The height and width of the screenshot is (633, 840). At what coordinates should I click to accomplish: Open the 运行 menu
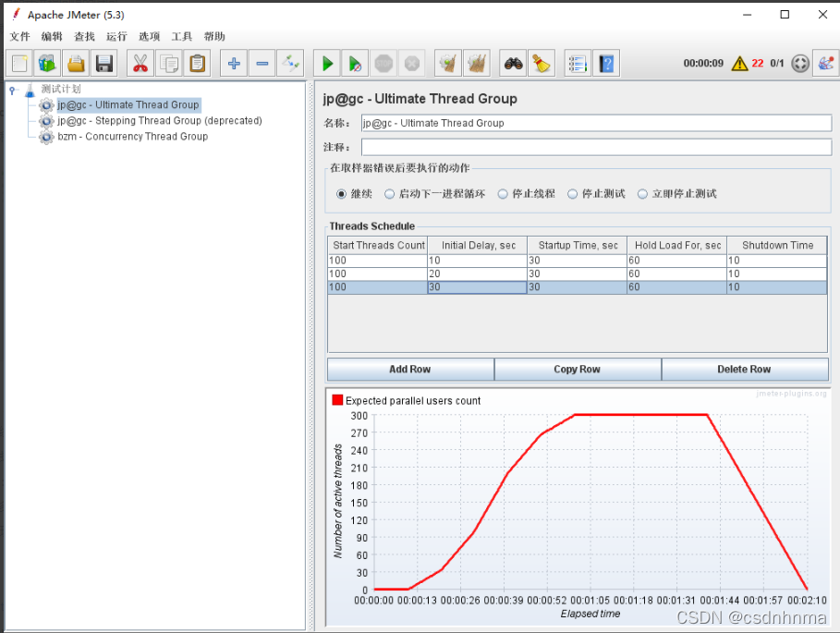(x=116, y=36)
